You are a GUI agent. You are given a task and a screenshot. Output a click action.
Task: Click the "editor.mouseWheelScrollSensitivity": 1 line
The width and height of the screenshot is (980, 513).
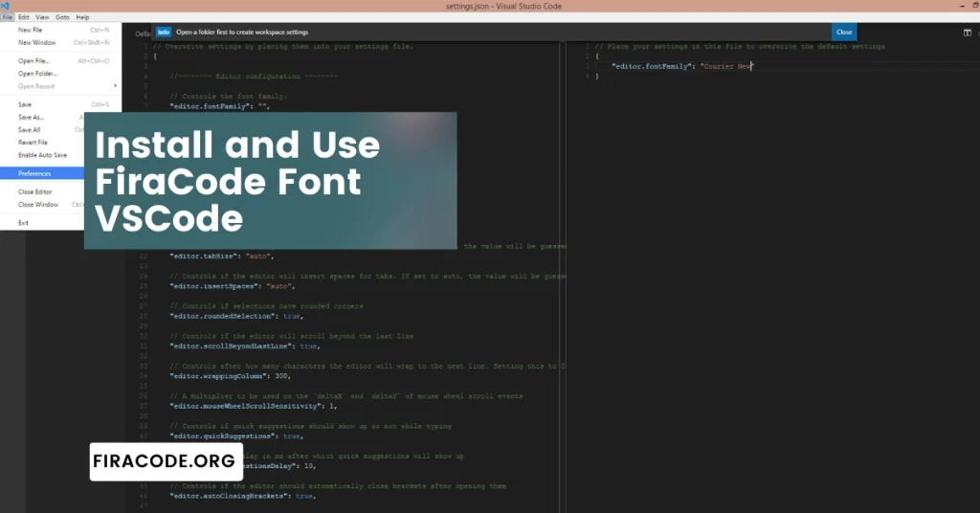[253, 406]
